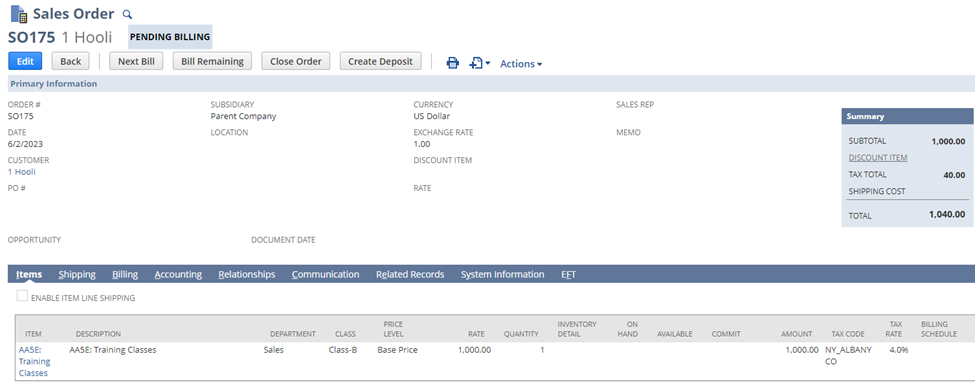Click the 4.0% tax rate cell
Image resolution: width=975 pixels, height=387 pixels.
[x=898, y=350]
